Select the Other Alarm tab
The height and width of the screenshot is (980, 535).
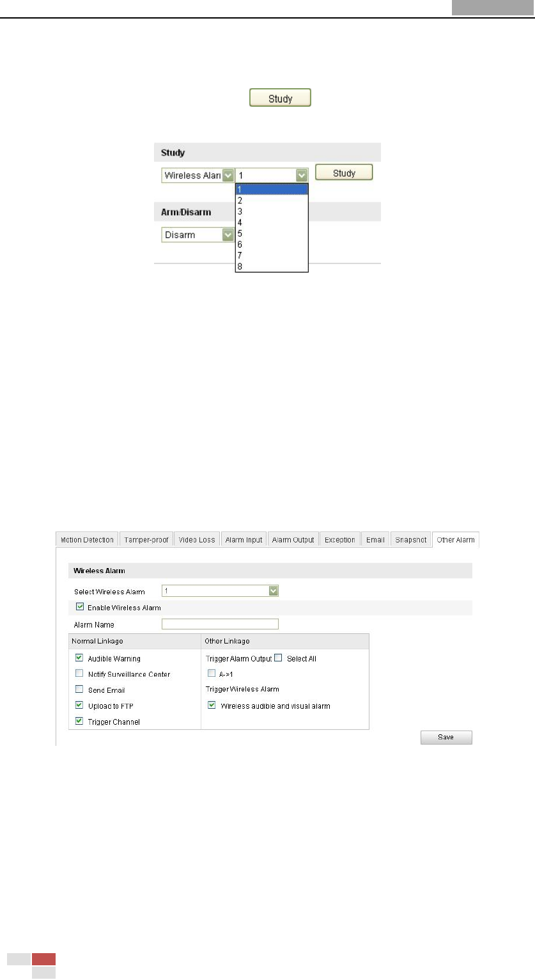[x=456, y=539]
